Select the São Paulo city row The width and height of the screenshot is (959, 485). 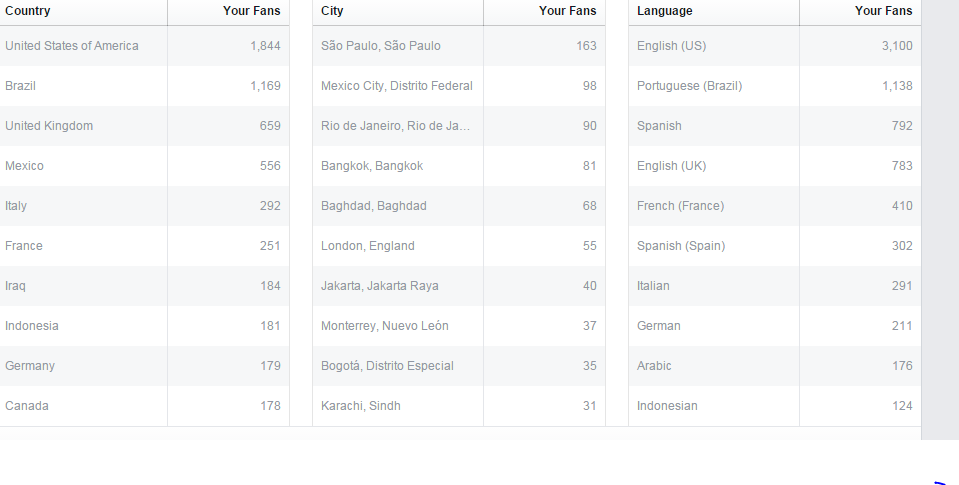pyautogui.click(x=380, y=46)
